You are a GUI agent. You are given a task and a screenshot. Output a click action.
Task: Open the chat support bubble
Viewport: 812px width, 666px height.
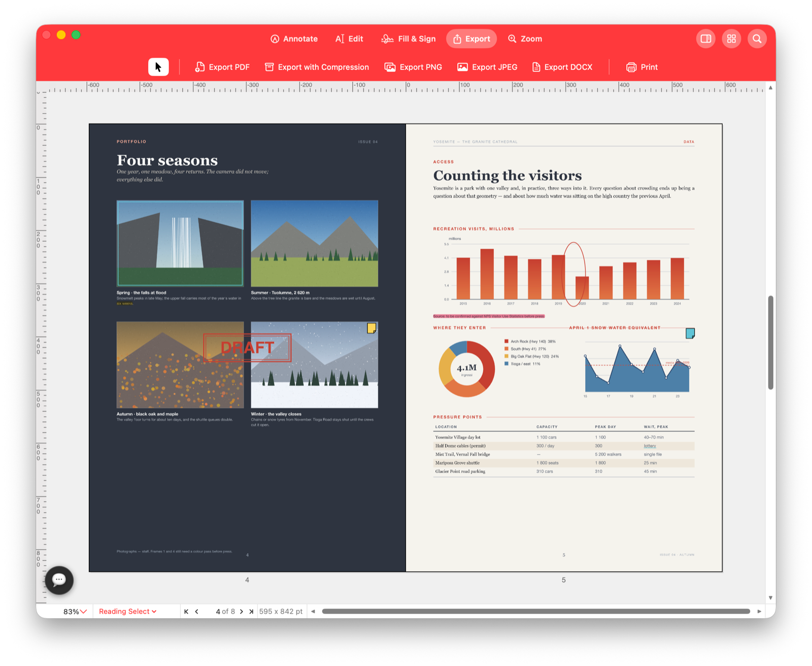coord(59,580)
